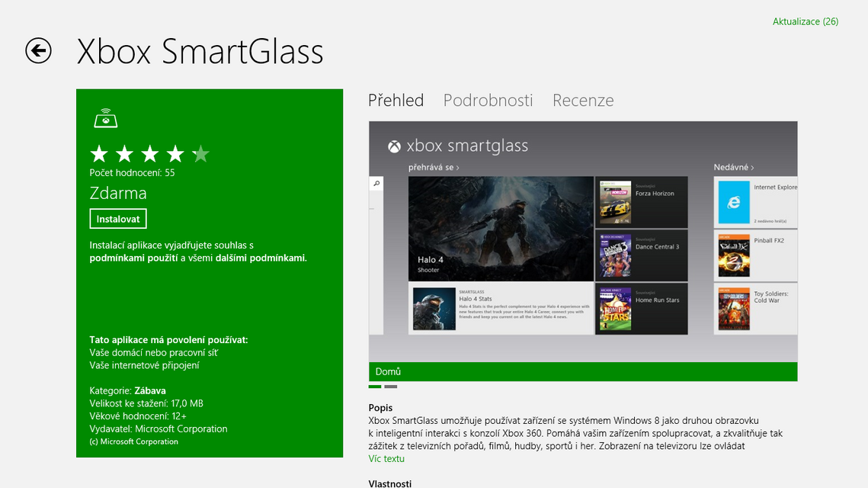Image resolution: width=868 pixels, height=488 pixels.
Task: Click the back arrow button
Action: [x=38, y=51]
